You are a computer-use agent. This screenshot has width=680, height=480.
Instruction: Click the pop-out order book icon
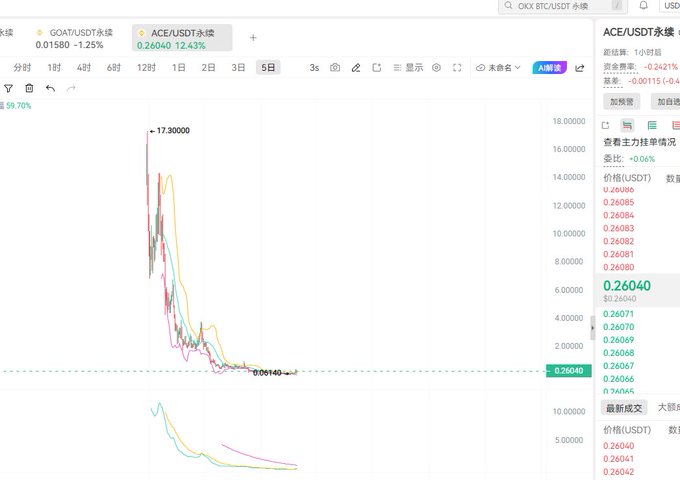(x=606, y=125)
